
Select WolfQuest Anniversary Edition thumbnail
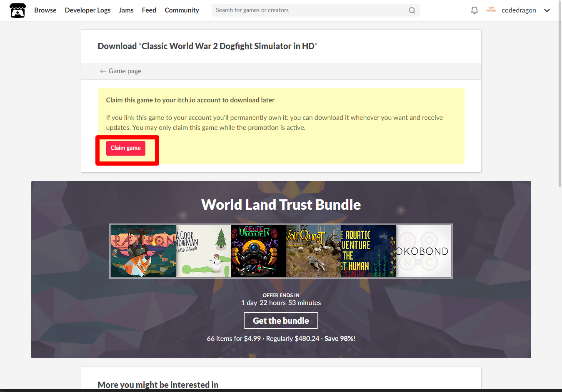(314, 251)
